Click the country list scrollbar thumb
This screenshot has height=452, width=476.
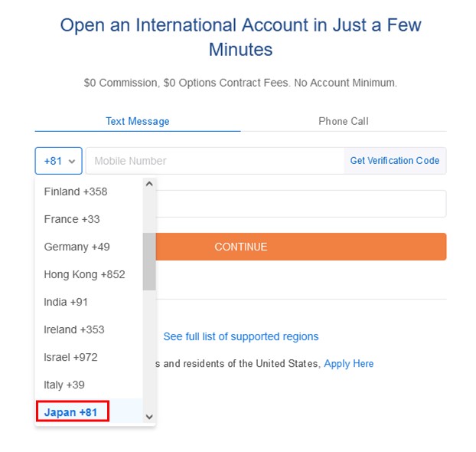pyautogui.click(x=149, y=260)
